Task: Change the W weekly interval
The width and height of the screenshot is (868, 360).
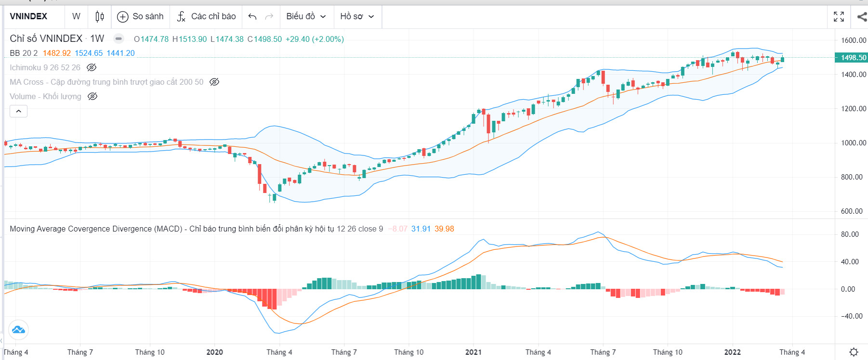Action: click(x=76, y=16)
